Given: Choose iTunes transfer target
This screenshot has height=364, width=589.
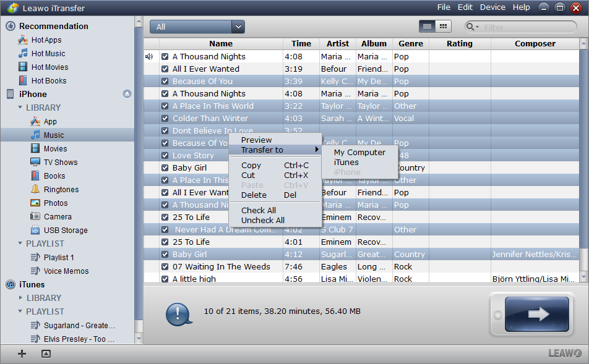Looking at the screenshot, I should click(346, 162).
